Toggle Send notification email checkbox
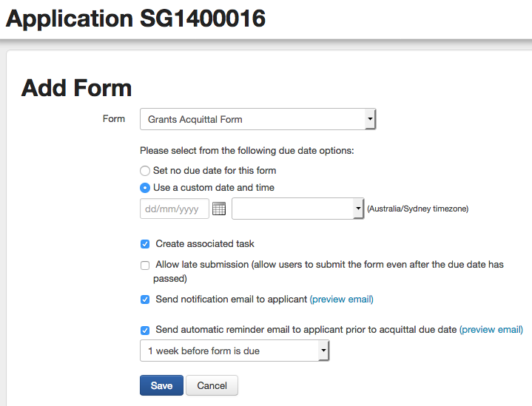This screenshot has height=406, width=532. coord(145,300)
